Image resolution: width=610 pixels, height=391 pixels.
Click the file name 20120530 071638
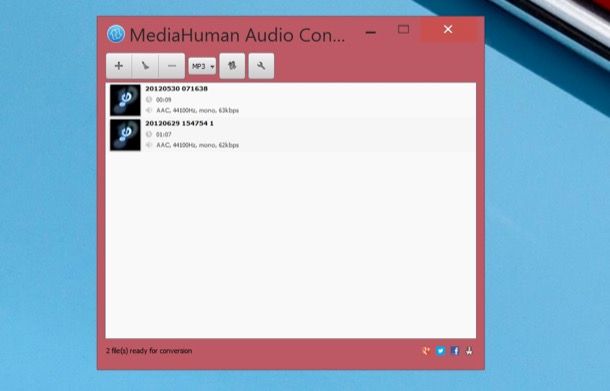point(176,89)
